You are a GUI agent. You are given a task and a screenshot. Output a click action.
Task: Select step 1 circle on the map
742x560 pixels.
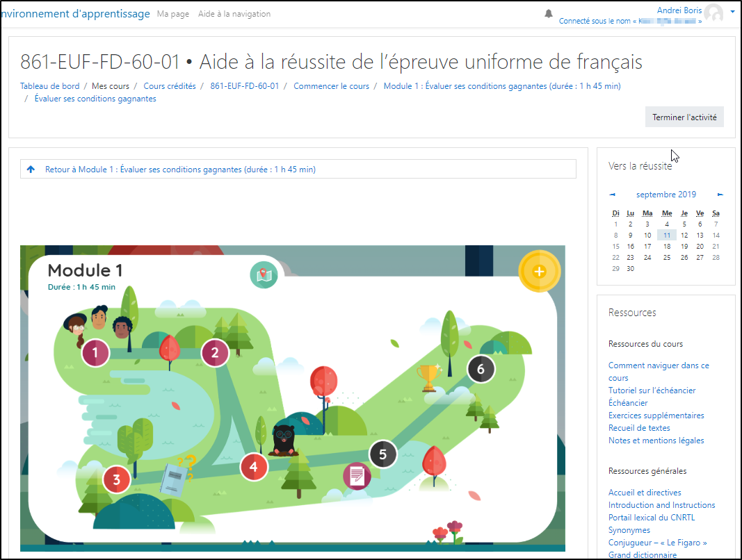pos(95,353)
